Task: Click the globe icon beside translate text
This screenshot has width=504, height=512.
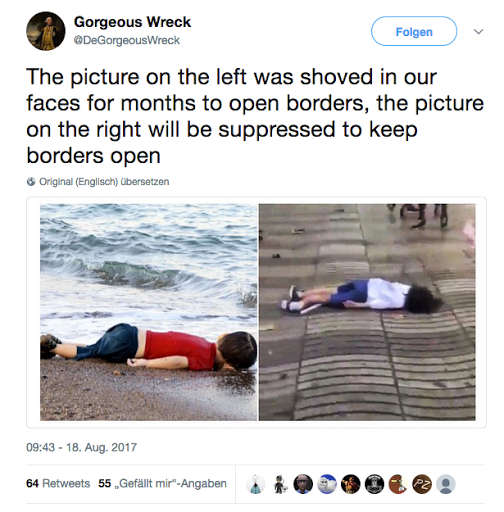Action: 31,182
